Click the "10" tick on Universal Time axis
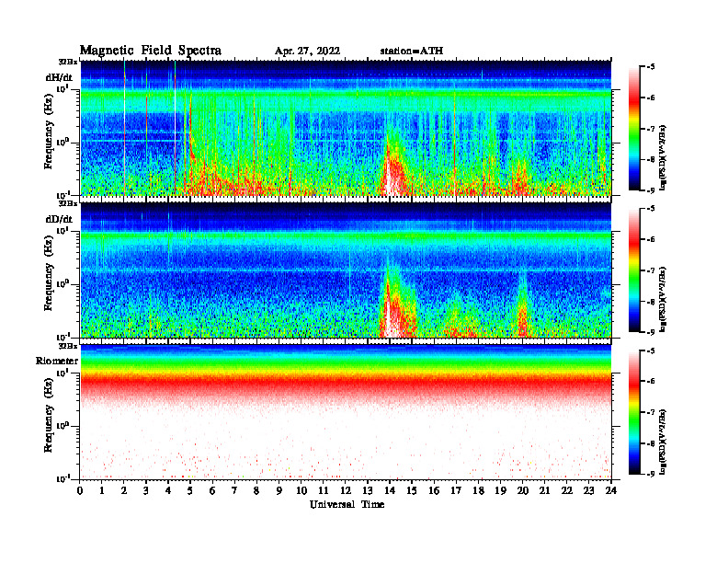Image resolution: width=728 pixels, height=563 pixels. click(301, 490)
